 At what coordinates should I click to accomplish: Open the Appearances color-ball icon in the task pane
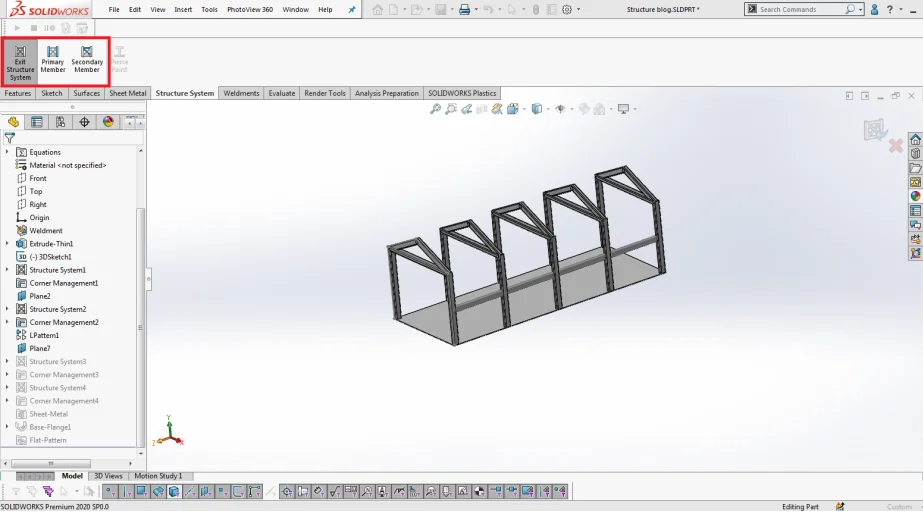(x=915, y=197)
